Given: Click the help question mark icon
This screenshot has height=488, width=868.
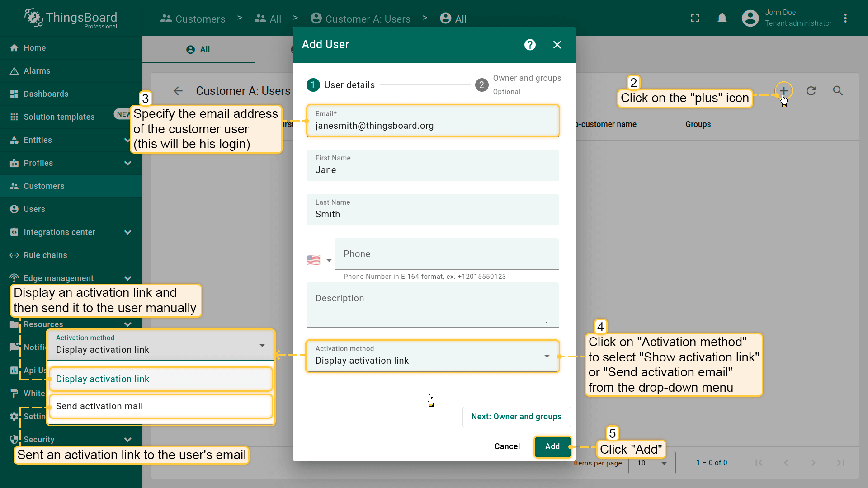Looking at the screenshot, I should point(530,45).
